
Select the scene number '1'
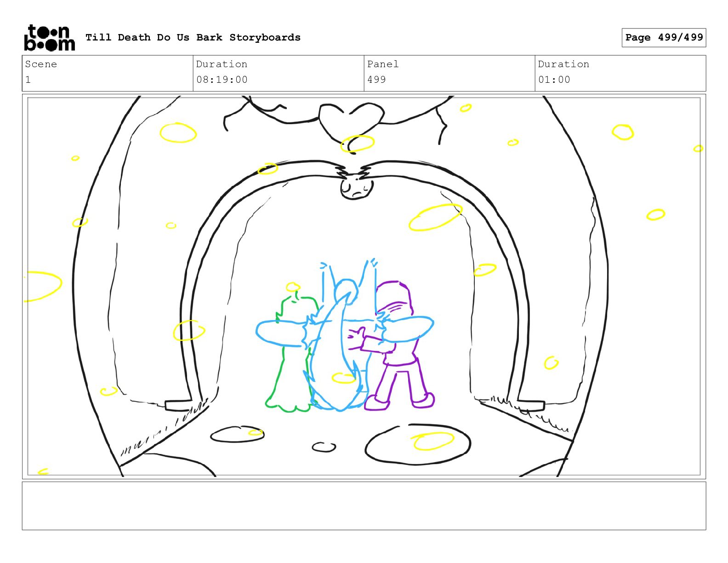(x=28, y=80)
